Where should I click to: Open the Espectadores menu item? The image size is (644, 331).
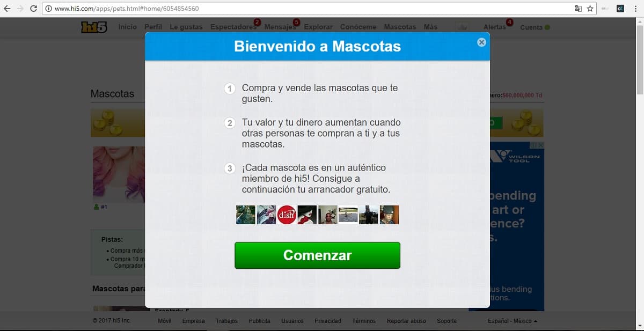233,27
